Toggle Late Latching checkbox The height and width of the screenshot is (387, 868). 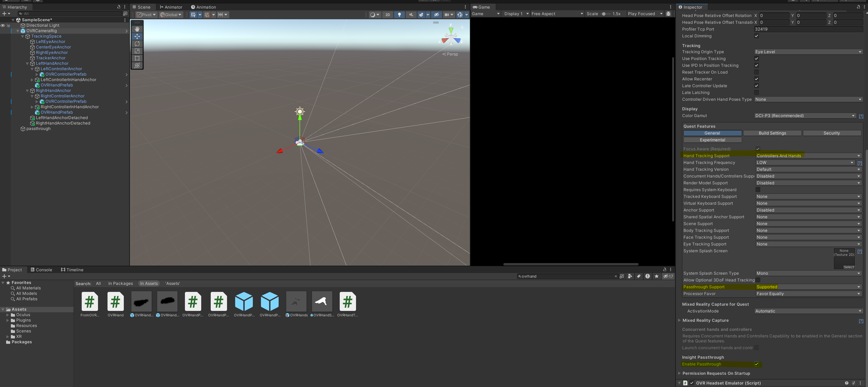756,92
